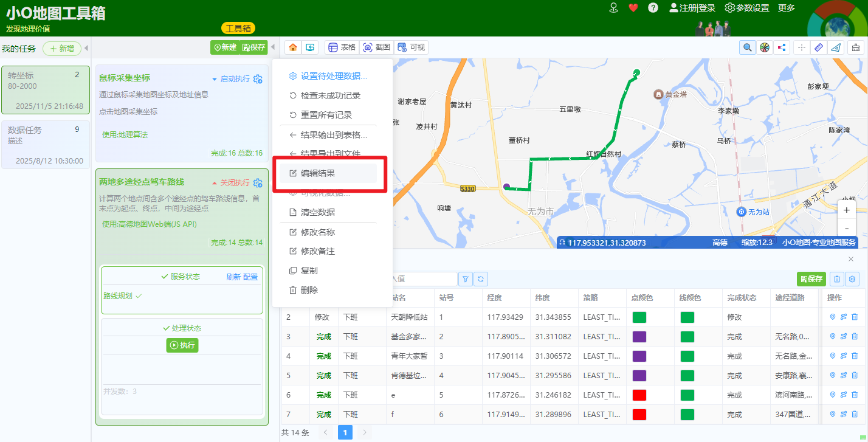Expand the 更多 menu in header
868x442 pixels.
(787, 8)
